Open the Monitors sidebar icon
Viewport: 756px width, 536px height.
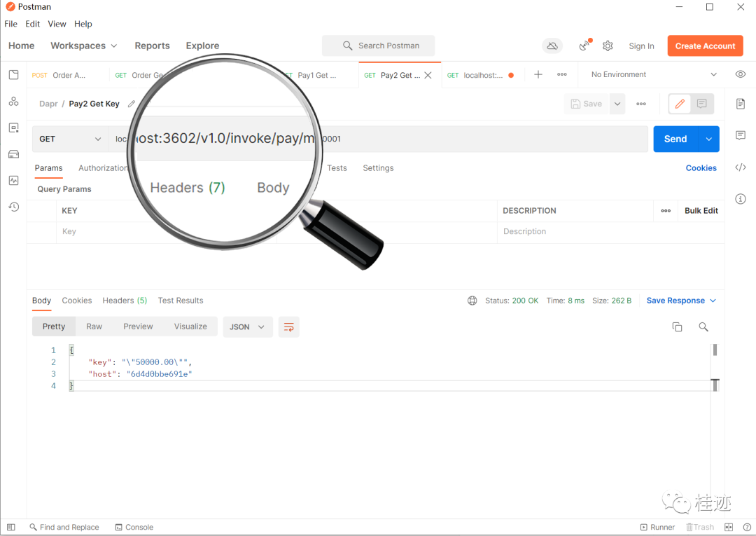[x=13, y=181]
